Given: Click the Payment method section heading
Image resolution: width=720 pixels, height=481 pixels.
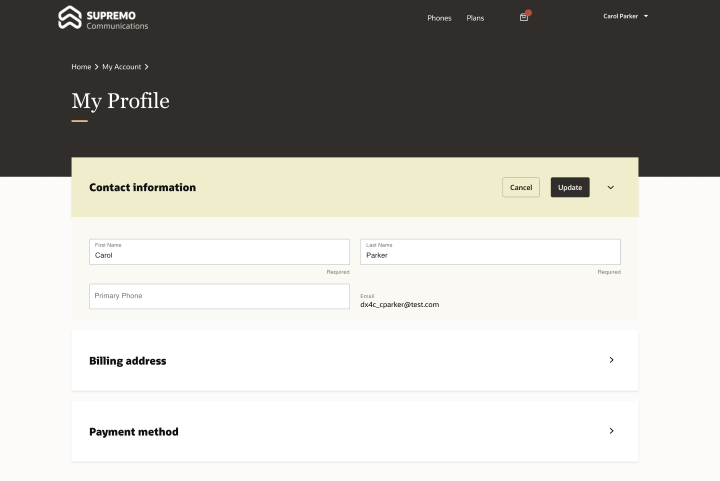Looking at the screenshot, I should (134, 432).
